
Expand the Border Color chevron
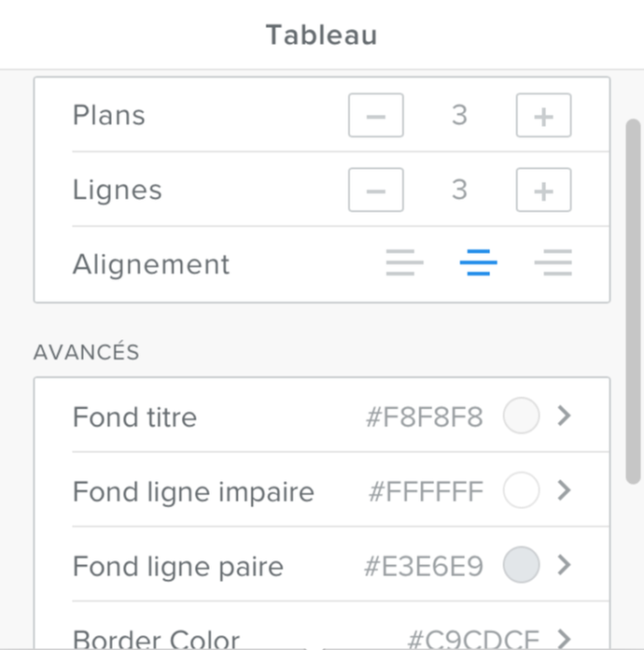564,639
